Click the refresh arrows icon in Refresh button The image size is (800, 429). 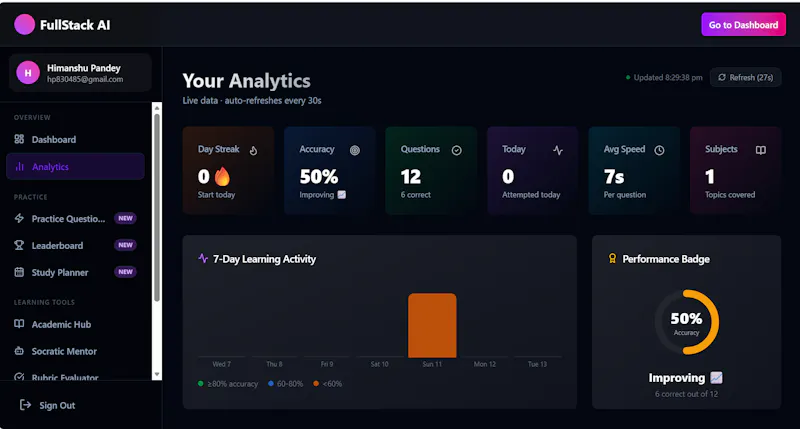[722, 77]
